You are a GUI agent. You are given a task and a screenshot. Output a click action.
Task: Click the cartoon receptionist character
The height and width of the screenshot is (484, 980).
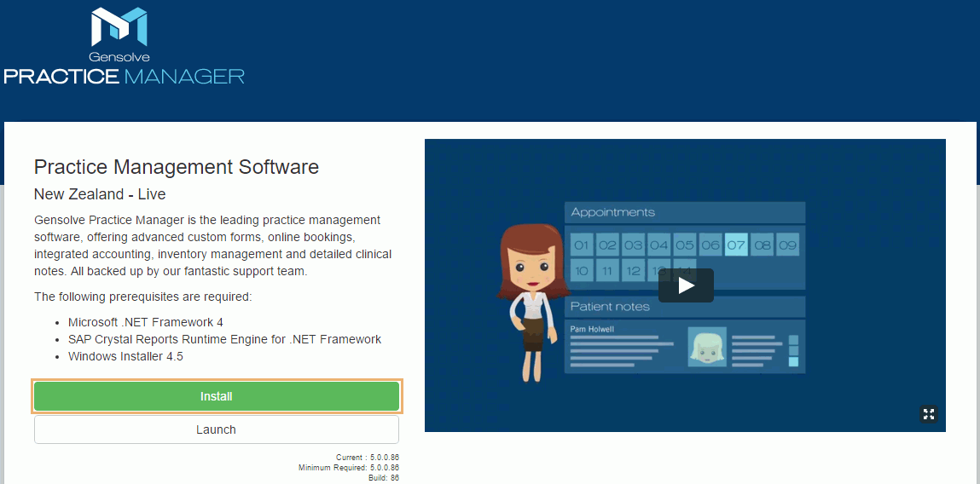(x=527, y=298)
